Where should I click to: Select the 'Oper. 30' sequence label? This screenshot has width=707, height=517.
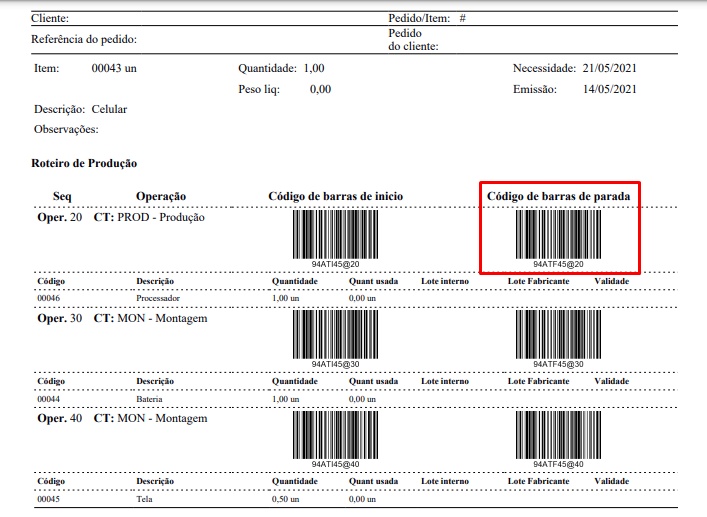pyautogui.click(x=60, y=318)
